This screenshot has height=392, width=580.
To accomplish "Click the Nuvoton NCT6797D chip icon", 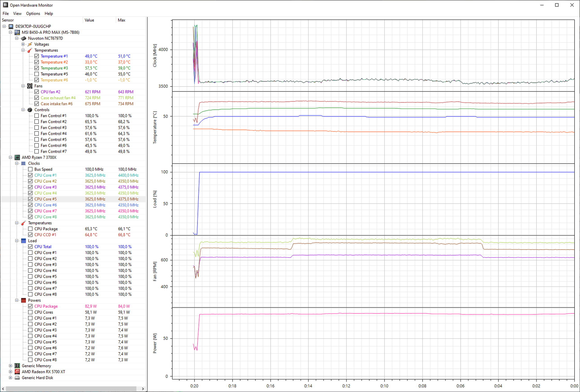I will pyautogui.click(x=24, y=38).
